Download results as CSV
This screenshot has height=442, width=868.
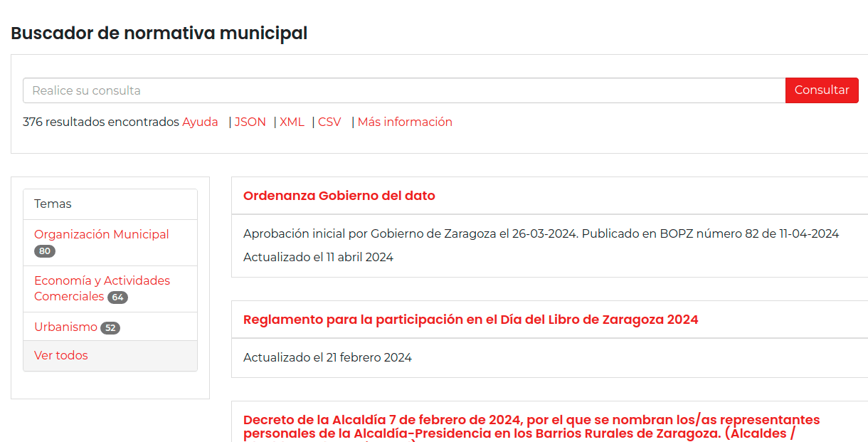coord(329,122)
